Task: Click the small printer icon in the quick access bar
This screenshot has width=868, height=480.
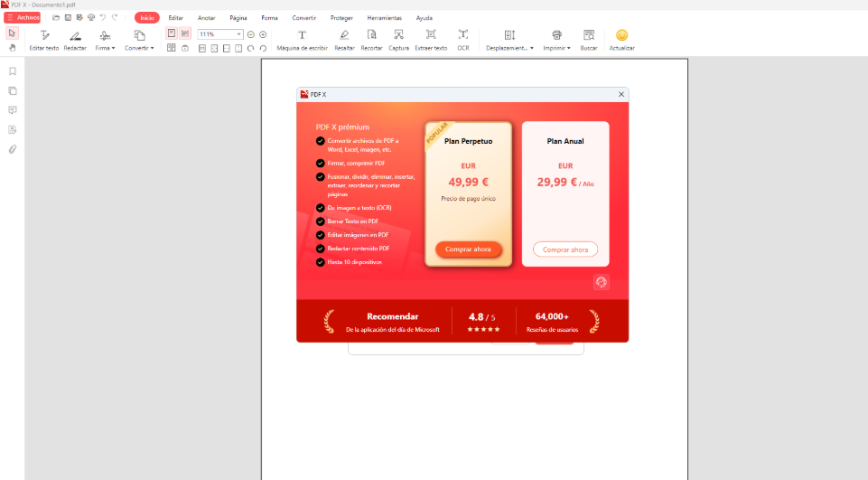Action: coord(91,18)
